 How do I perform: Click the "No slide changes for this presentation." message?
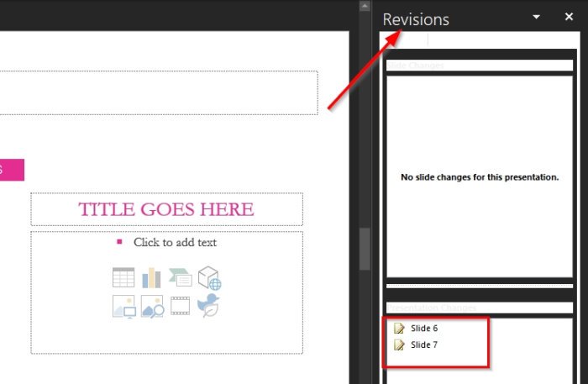(480, 177)
